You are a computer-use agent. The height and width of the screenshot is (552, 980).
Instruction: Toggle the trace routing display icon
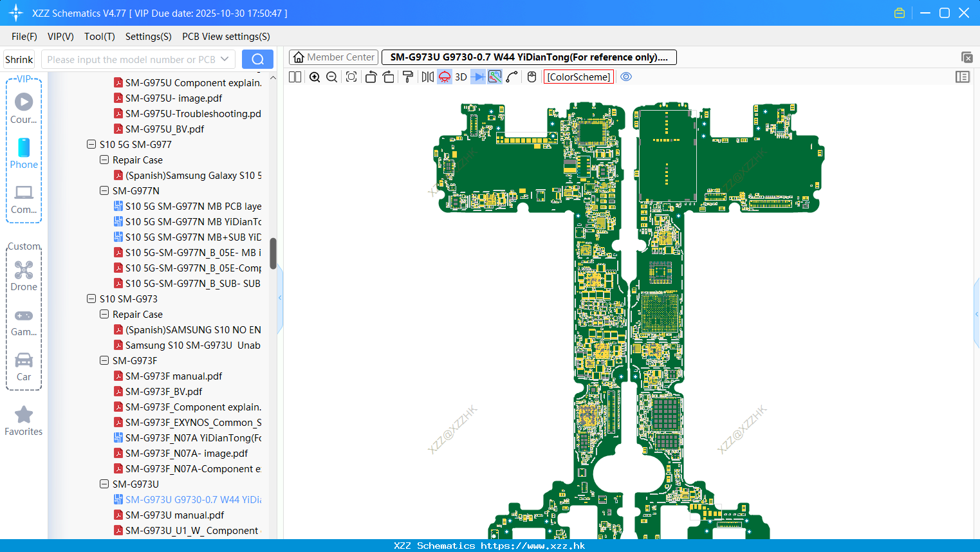coord(495,77)
